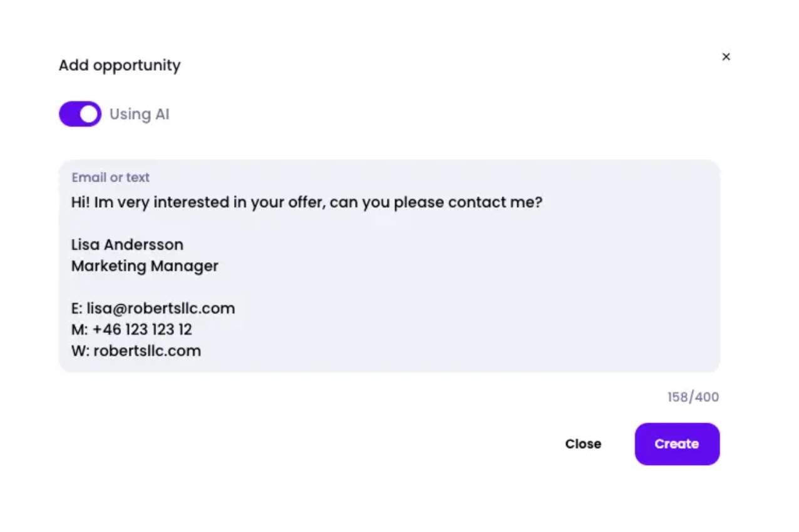Dismiss the dialog with the X icon

click(726, 56)
